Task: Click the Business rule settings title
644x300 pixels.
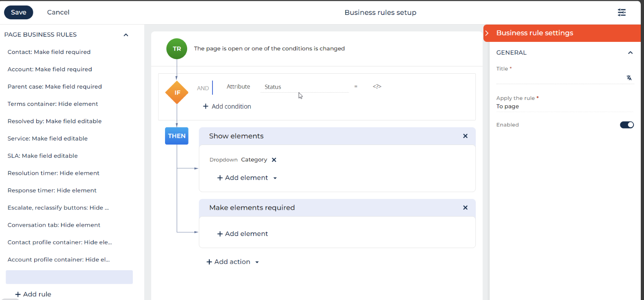Action: [x=535, y=33]
